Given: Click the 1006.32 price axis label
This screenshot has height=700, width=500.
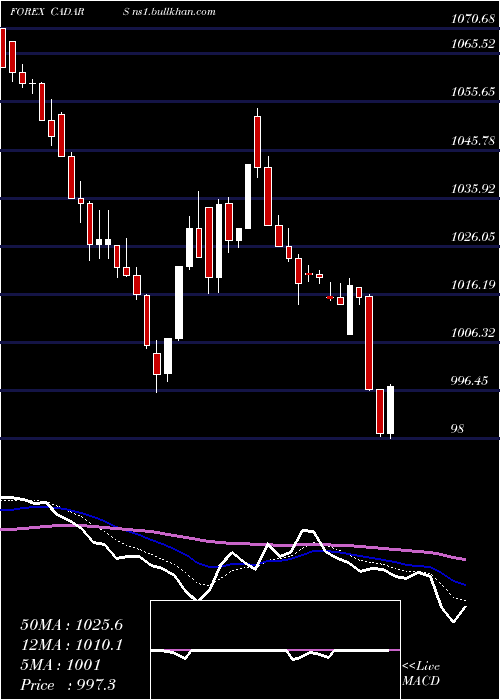Looking at the screenshot, I should (473, 333).
